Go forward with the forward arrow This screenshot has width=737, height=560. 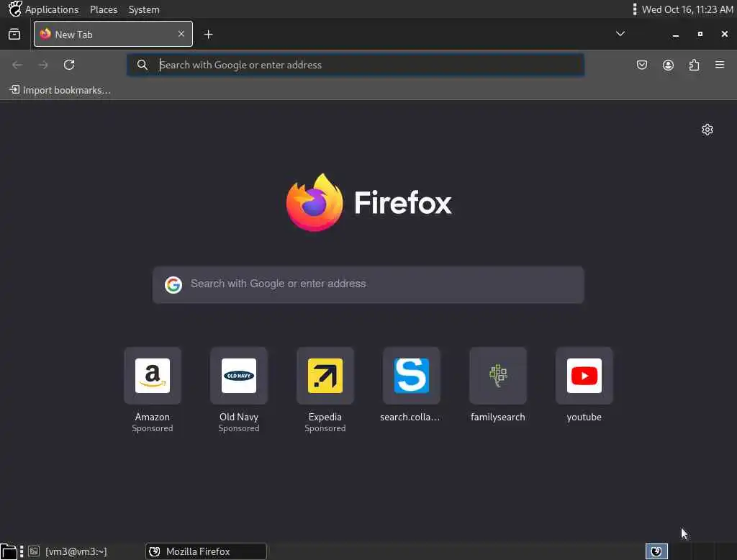[43, 65]
